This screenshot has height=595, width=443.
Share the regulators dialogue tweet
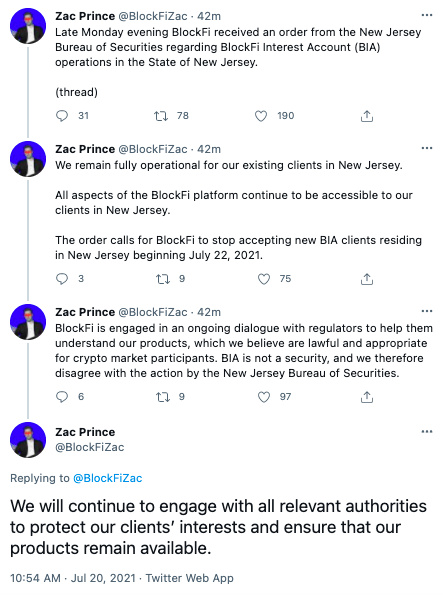(x=367, y=397)
